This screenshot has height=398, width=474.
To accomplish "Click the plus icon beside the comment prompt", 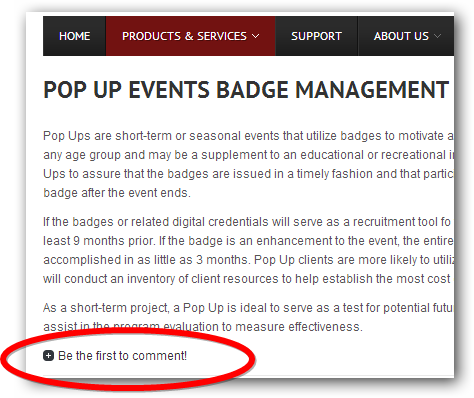I will click(x=48, y=356).
